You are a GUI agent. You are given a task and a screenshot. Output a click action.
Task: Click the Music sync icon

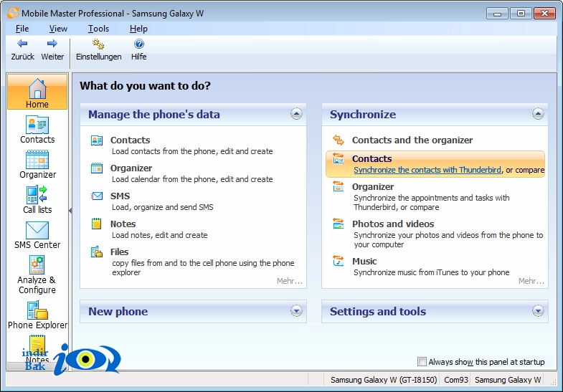coord(339,261)
